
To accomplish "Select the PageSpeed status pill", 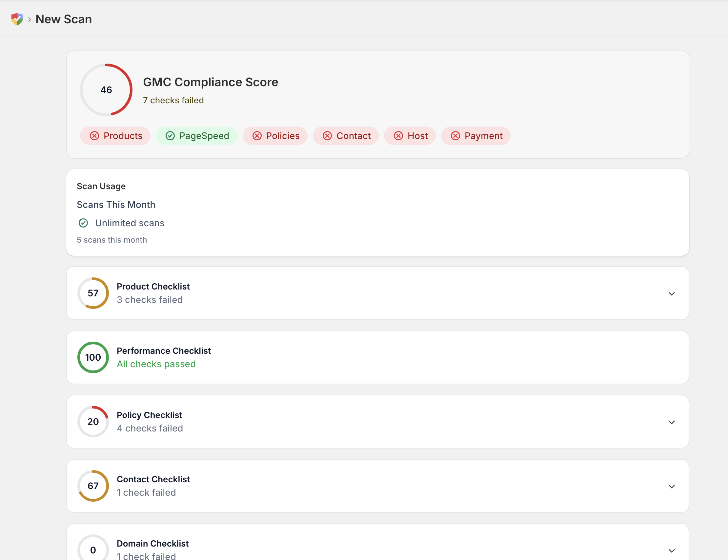I will tap(197, 136).
